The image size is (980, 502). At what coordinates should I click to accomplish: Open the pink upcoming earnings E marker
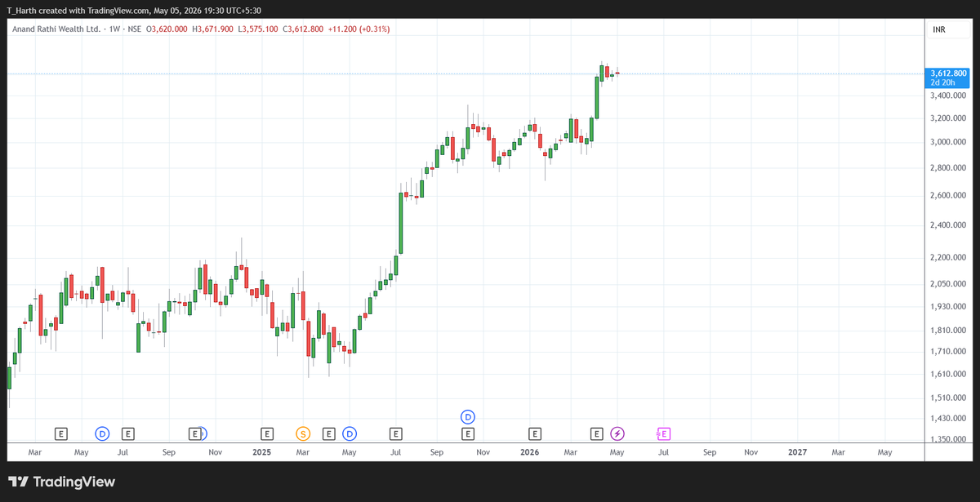tap(663, 433)
